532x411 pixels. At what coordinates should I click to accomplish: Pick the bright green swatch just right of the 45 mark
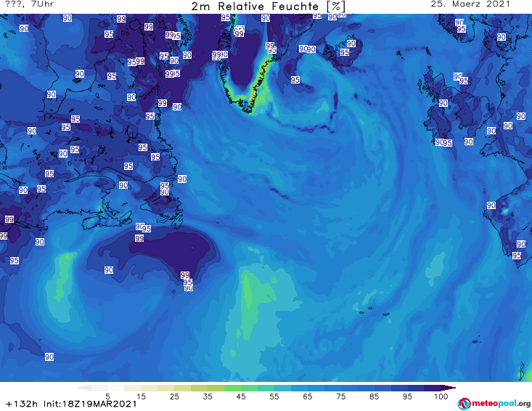point(250,388)
